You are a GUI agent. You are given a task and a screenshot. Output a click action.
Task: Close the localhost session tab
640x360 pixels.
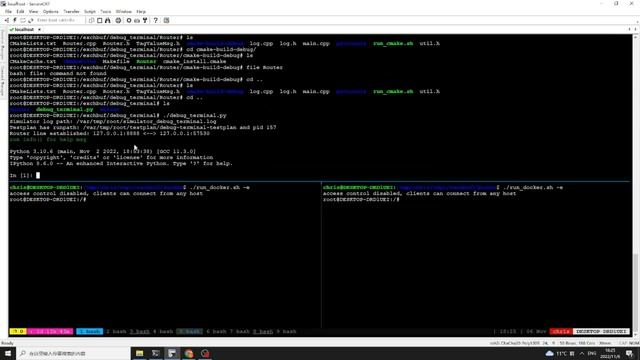pos(40,29)
